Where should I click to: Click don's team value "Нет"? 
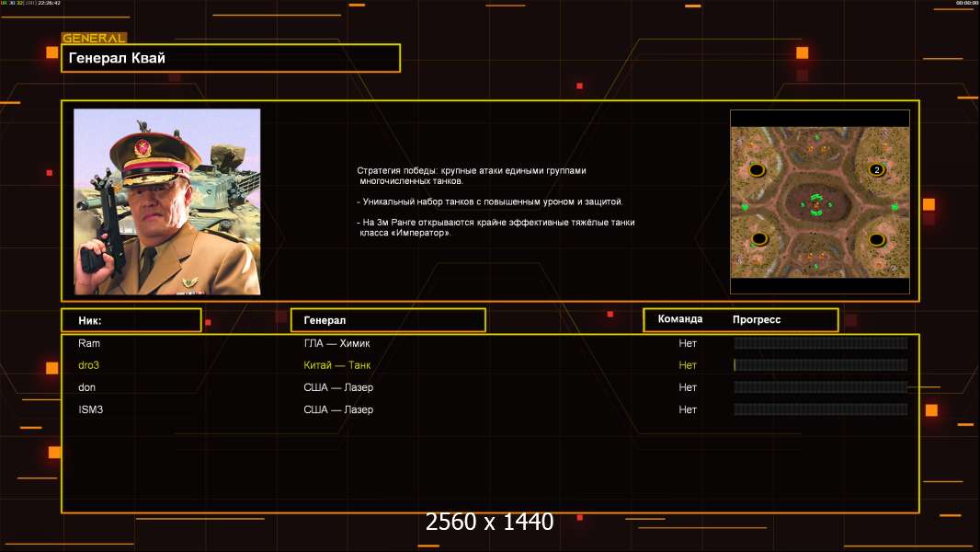point(688,387)
